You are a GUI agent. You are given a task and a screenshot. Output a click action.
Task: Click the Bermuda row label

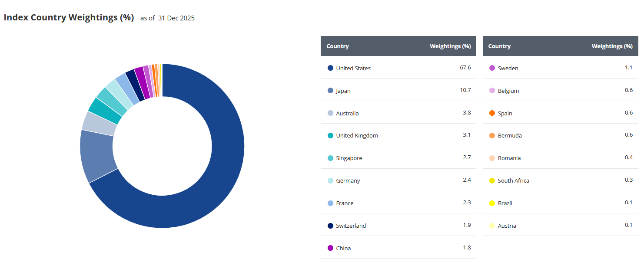pyautogui.click(x=510, y=135)
